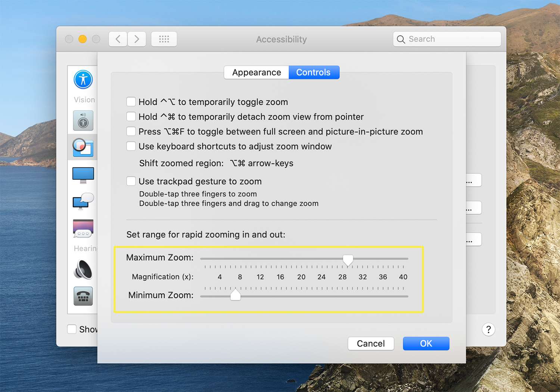Viewport: 560px width, 392px height.
Task: Check Use trackpad gesture to zoom
Action: (131, 181)
